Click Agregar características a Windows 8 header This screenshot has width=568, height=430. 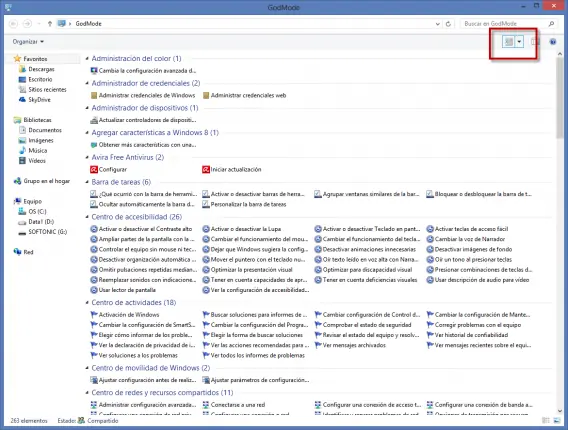155,133
